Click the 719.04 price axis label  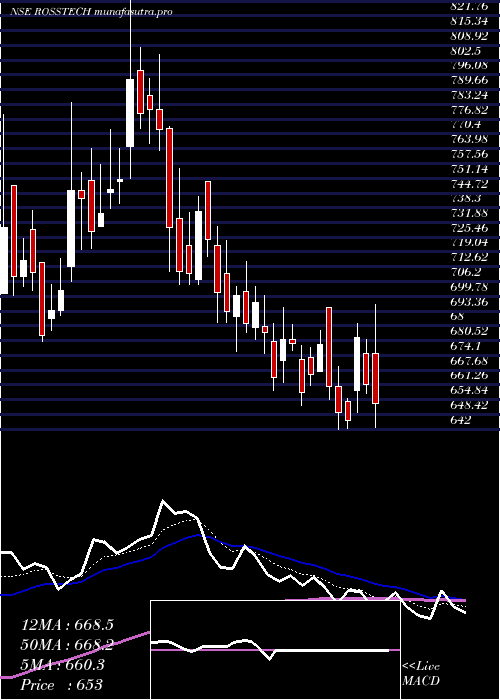(469, 242)
